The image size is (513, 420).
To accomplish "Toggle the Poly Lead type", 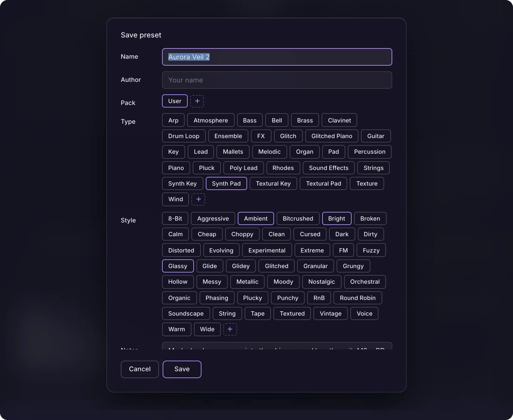I will [x=243, y=168].
